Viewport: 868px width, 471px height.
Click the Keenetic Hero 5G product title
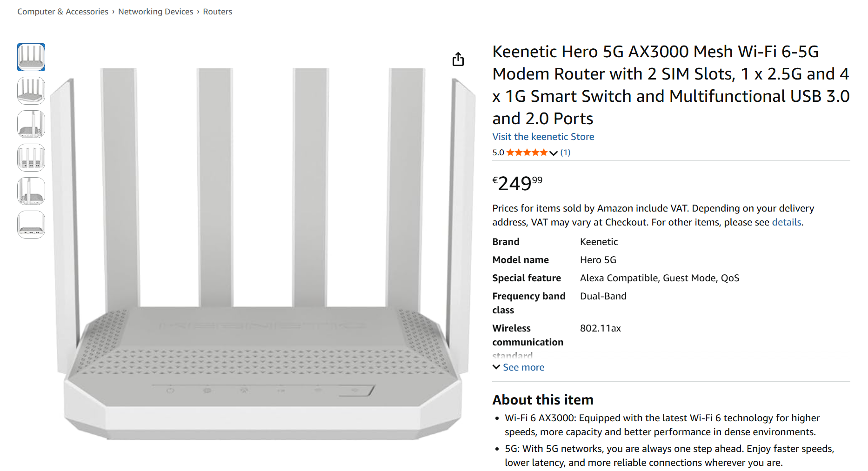coord(671,85)
